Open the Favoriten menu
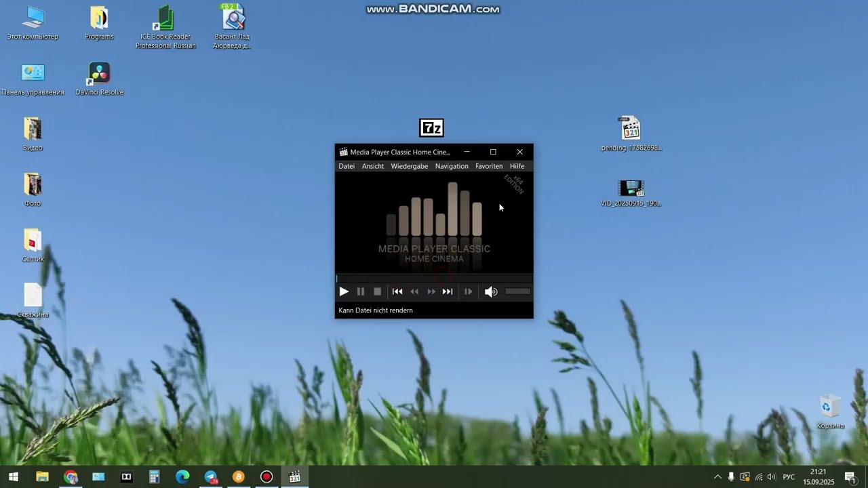868x488 pixels. 489,166
